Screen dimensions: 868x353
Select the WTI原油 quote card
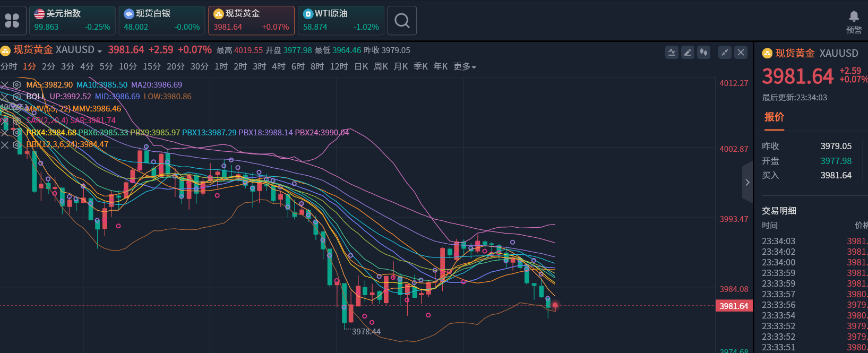pyautogui.click(x=341, y=21)
